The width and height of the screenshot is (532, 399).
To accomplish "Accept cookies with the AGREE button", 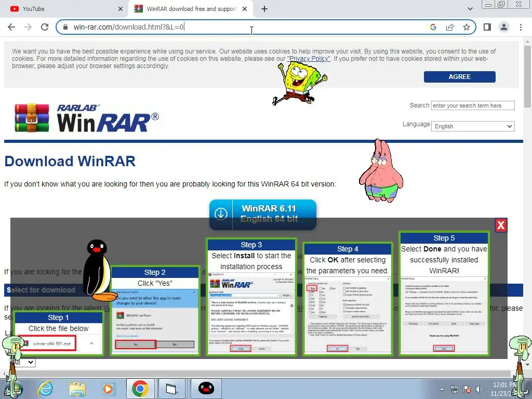I will click(459, 77).
